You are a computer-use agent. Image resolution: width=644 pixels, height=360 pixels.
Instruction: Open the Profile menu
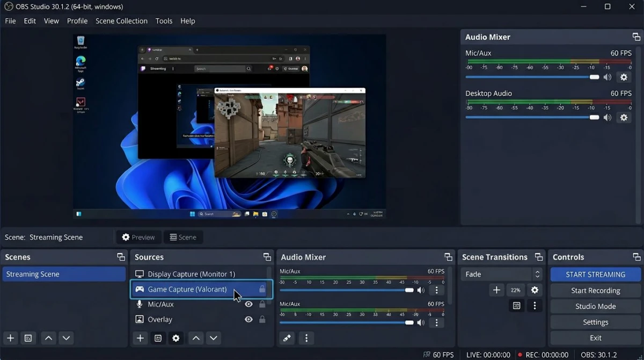[77, 21]
